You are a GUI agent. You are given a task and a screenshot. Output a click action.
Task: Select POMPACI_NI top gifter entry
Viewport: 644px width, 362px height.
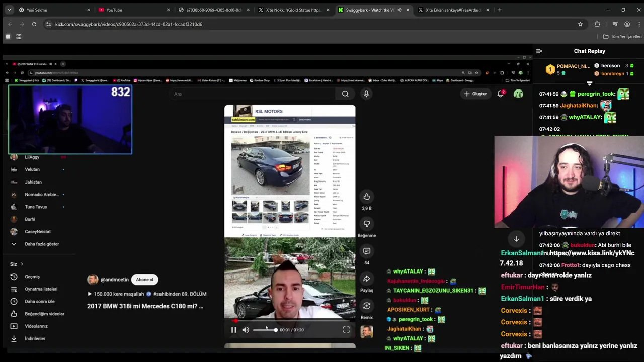tap(568, 69)
